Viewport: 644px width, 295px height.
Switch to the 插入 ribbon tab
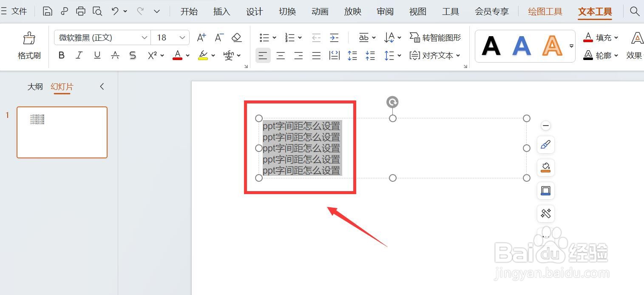tap(221, 11)
